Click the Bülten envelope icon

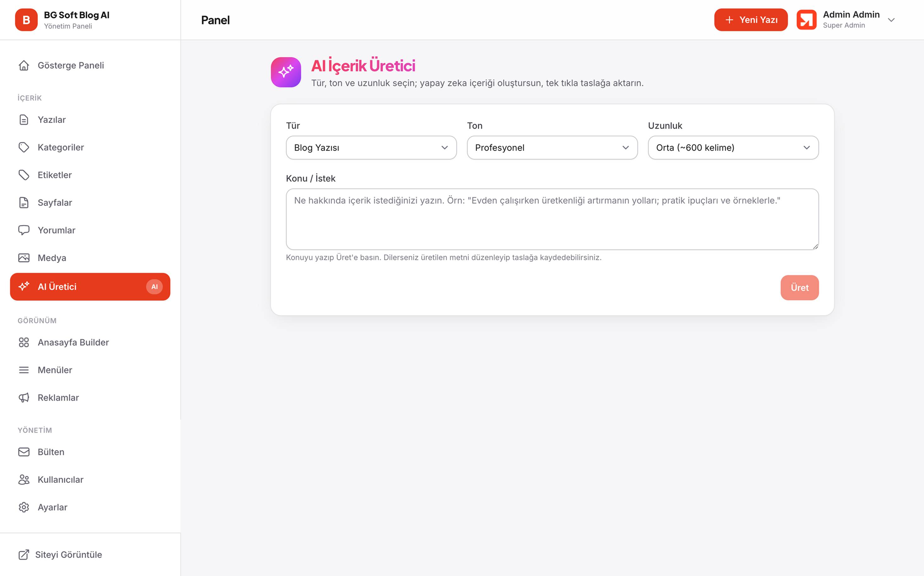[24, 452]
